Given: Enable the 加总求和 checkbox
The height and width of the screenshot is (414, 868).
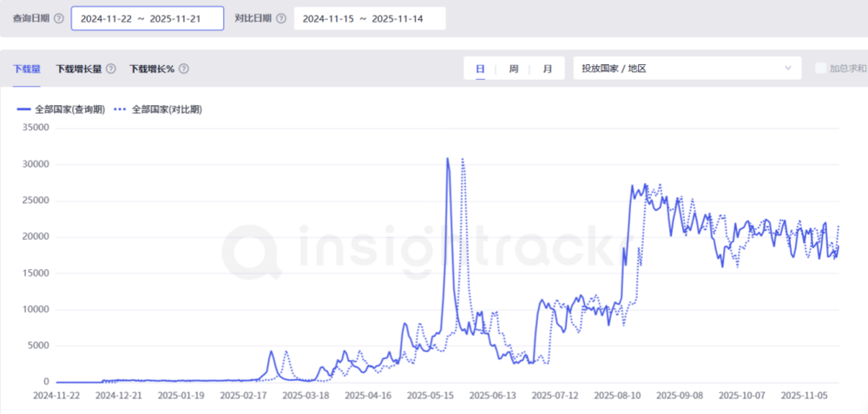Looking at the screenshot, I should click(820, 69).
